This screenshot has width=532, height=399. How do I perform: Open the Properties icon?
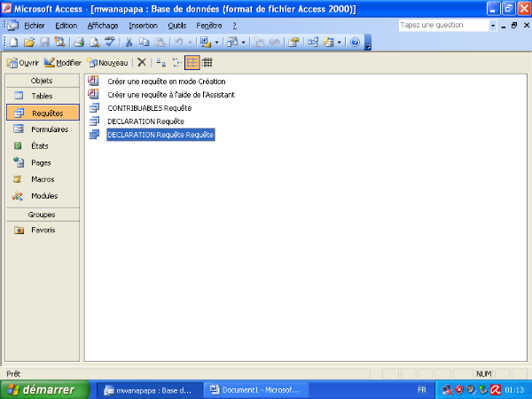coord(293,43)
